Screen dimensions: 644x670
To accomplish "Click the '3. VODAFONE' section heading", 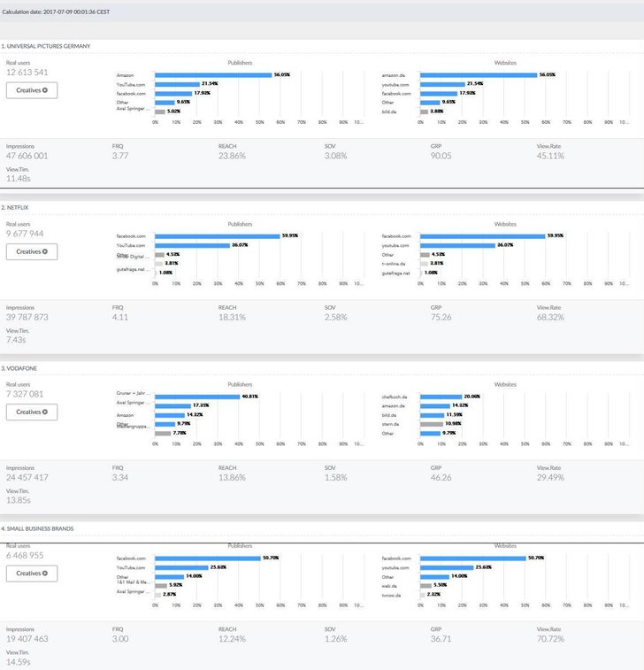I will pos(19,368).
